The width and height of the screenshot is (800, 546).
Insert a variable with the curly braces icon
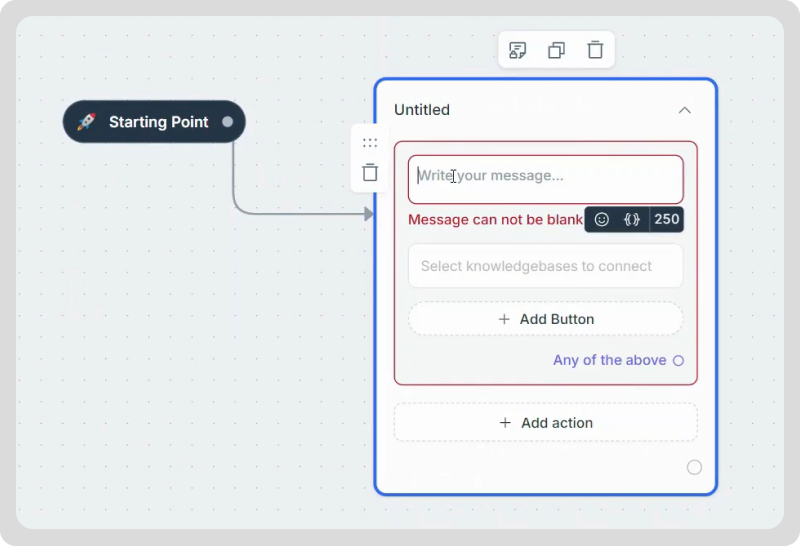tap(632, 220)
